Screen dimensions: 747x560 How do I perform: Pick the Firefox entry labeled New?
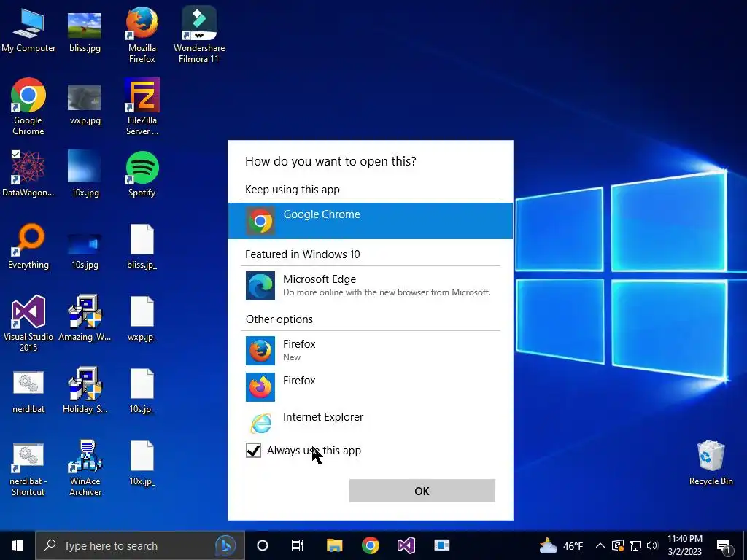click(x=370, y=351)
